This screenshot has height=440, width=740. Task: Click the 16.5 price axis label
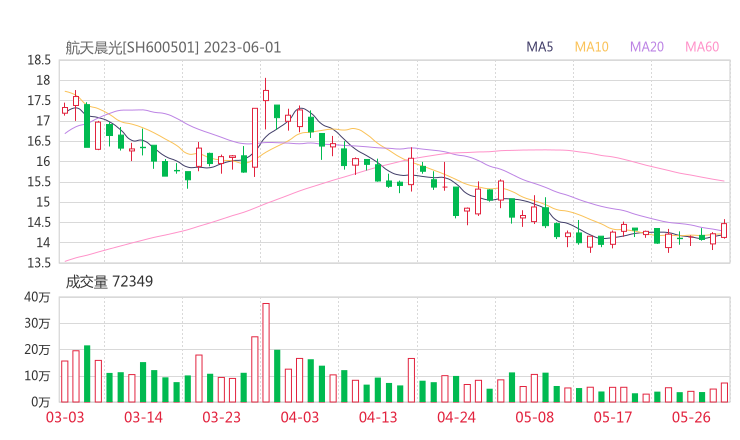[x=39, y=141]
